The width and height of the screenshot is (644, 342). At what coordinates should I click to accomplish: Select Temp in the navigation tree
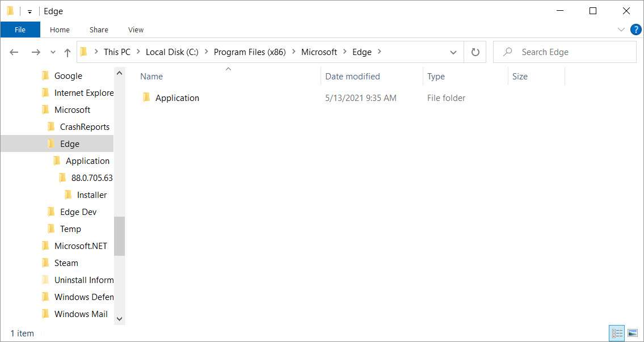(x=70, y=229)
